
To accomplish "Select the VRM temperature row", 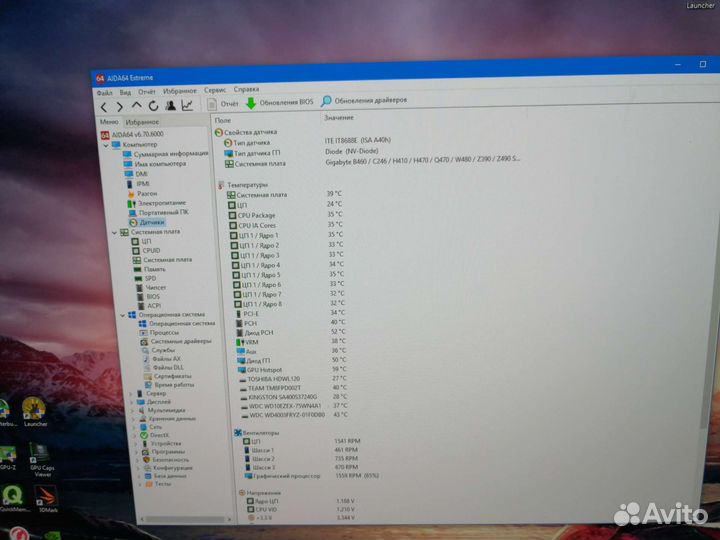I will click(x=291, y=342).
